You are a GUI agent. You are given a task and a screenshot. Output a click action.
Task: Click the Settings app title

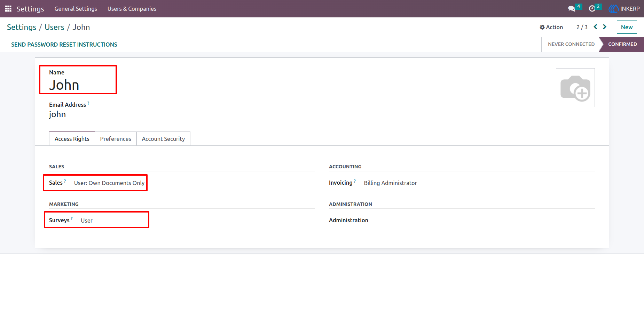(x=30, y=9)
